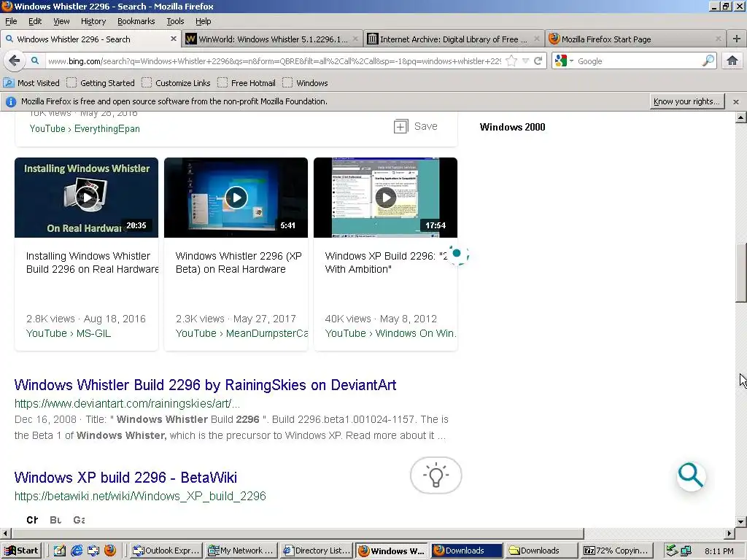Viewport: 747px width, 560px height.
Task: Click the lightbulb feedback icon
Action: (x=436, y=475)
